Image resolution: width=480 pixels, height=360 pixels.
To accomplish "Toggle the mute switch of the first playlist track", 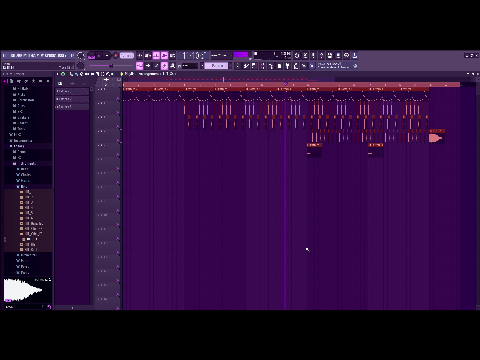I will pyautogui.click(x=118, y=99).
